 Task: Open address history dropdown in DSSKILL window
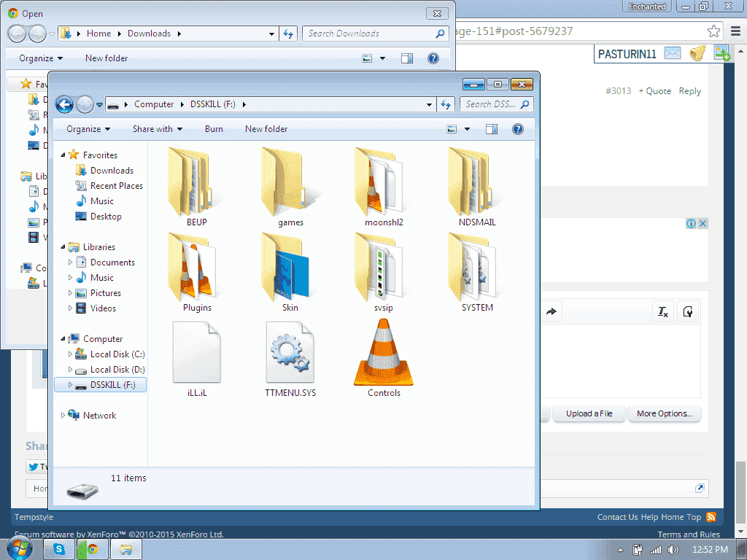429,104
